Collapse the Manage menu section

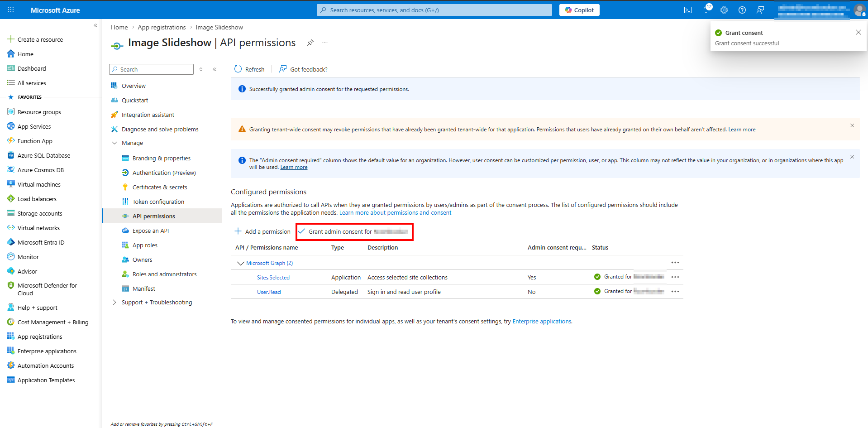tap(114, 143)
